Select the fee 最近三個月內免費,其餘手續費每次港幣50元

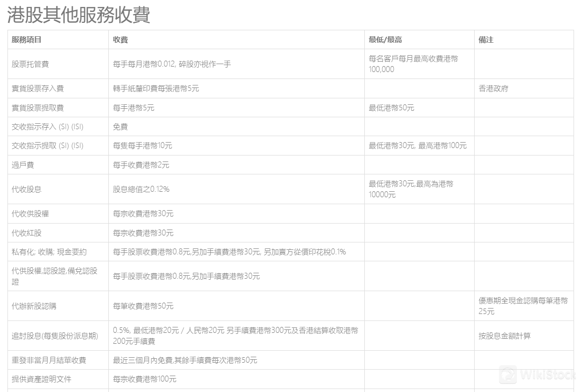click(x=185, y=360)
